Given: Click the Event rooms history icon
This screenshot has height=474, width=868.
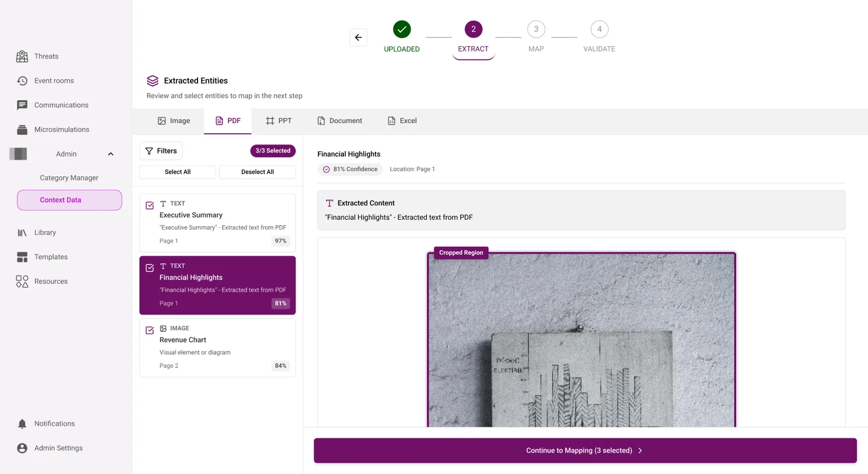Looking at the screenshot, I should pyautogui.click(x=22, y=81).
